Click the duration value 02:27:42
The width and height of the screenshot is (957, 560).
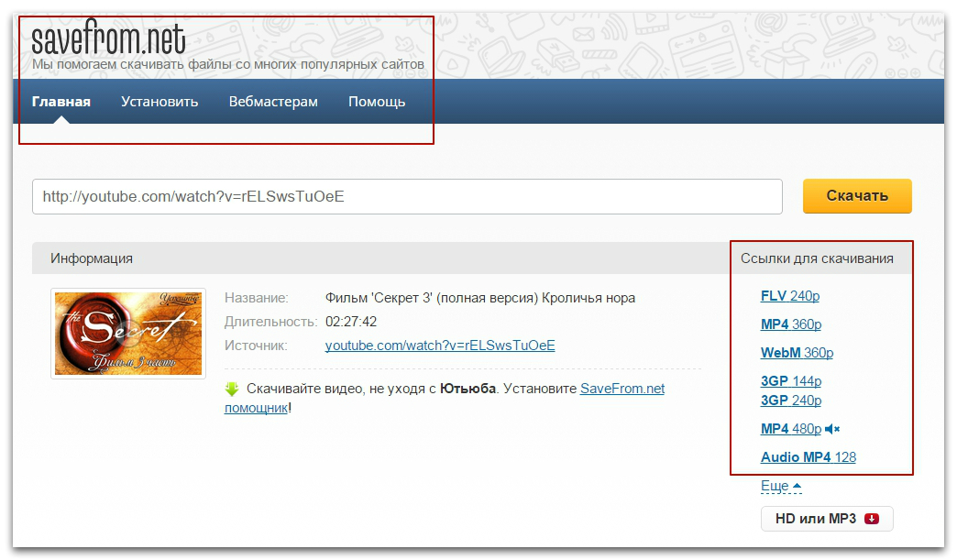pos(351,322)
